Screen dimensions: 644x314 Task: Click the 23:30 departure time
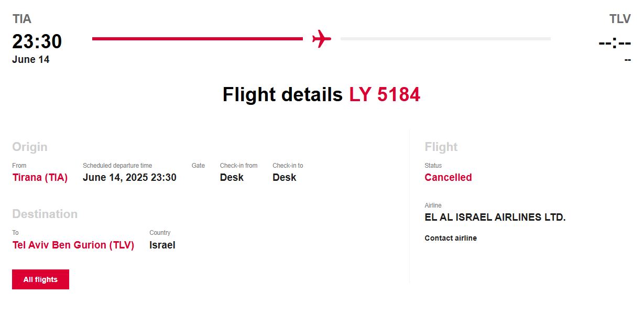(x=37, y=41)
